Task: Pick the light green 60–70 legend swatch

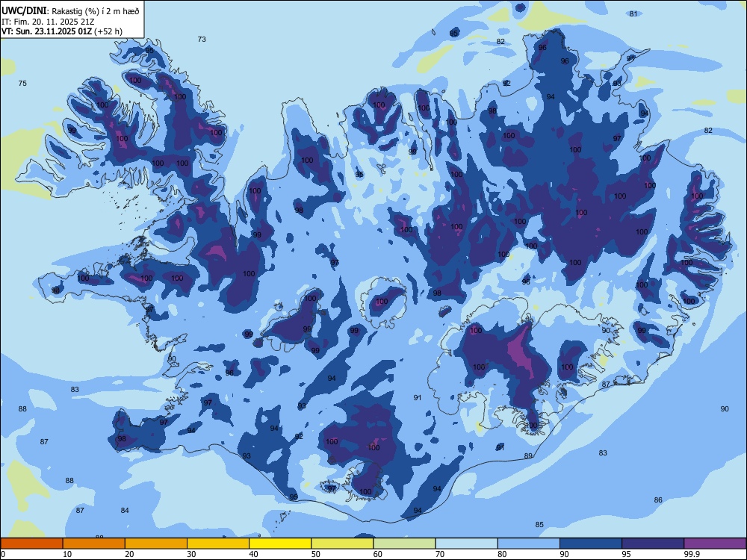Action: click(404, 544)
